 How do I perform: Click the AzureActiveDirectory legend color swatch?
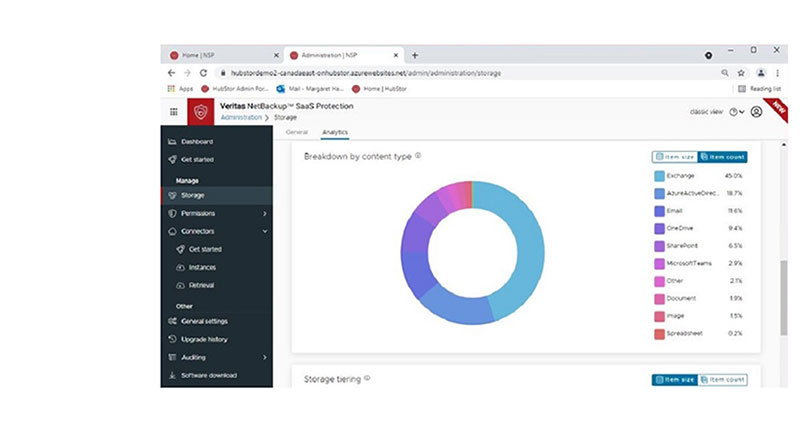[x=659, y=193]
